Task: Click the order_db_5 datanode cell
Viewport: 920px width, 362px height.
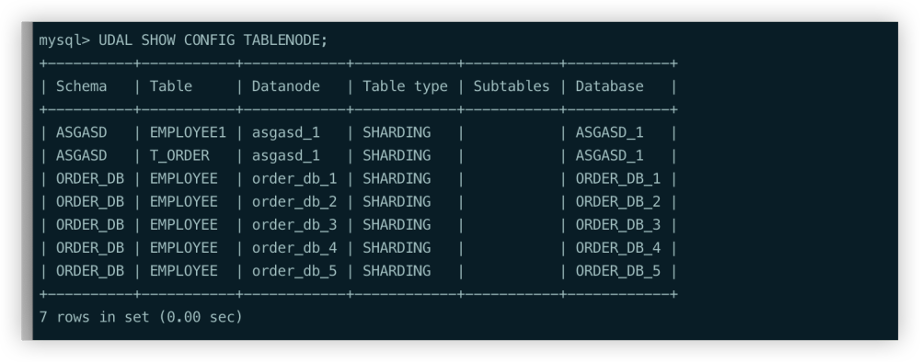Action: pyautogui.click(x=295, y=271)
